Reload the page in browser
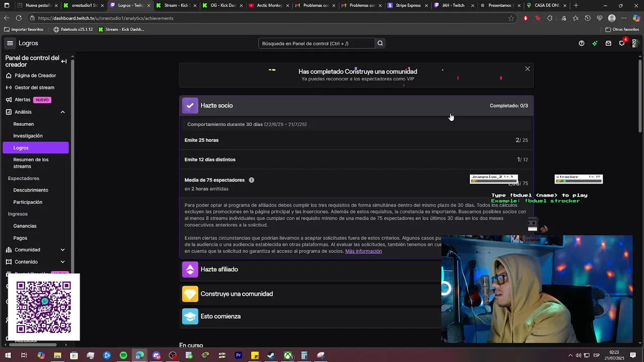644x362 pixels. [x=19, y=18]
